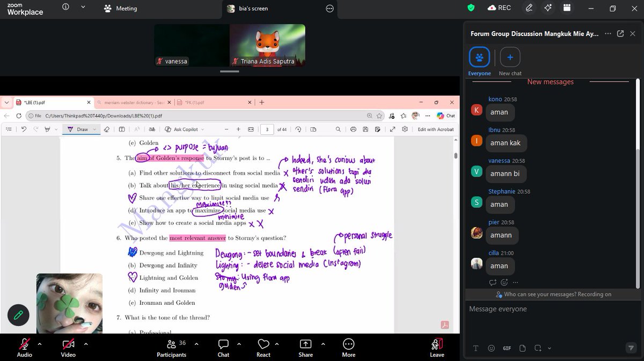Pop out the chat panel
The width and height of the screenshot is (644, 361).
(620, 33)
